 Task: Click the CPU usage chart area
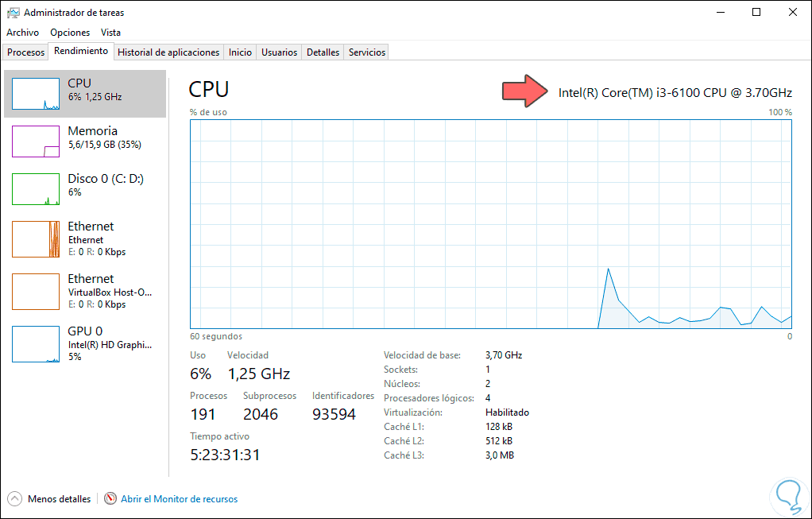pos(491,224)
